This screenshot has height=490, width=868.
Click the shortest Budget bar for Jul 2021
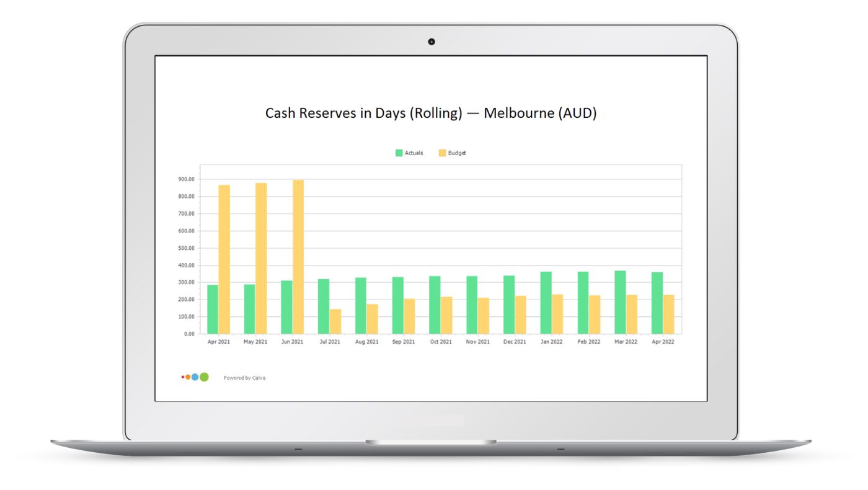335,319
